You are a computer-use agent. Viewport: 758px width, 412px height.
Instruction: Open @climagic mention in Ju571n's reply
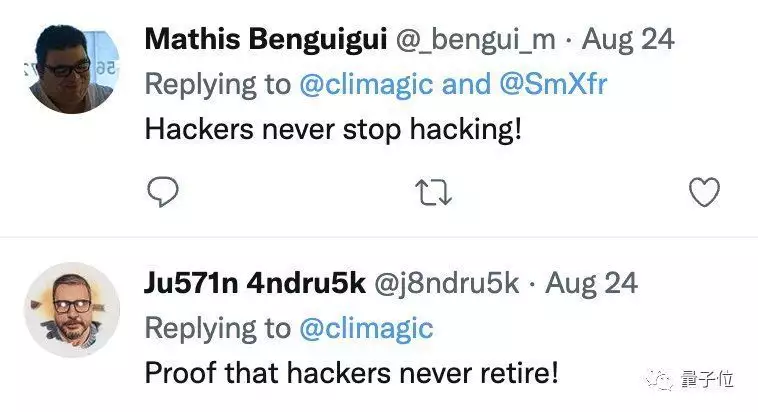(366, 327)
